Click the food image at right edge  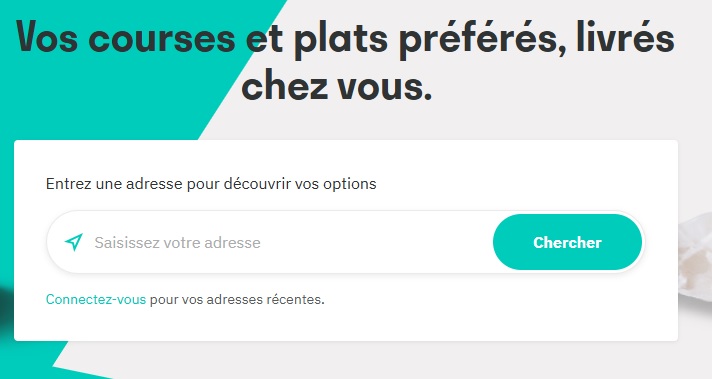click(x=696, y=259)
